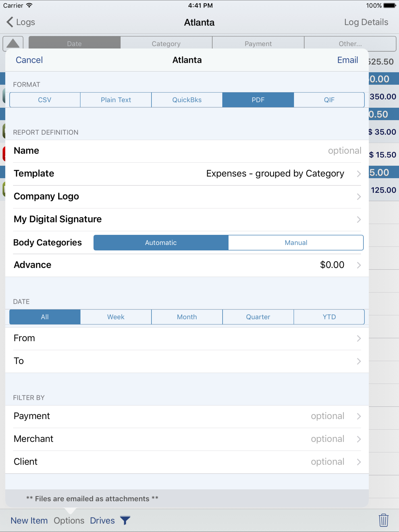
Task: Tap the trash can icon
Action: (x=384, y=520)
